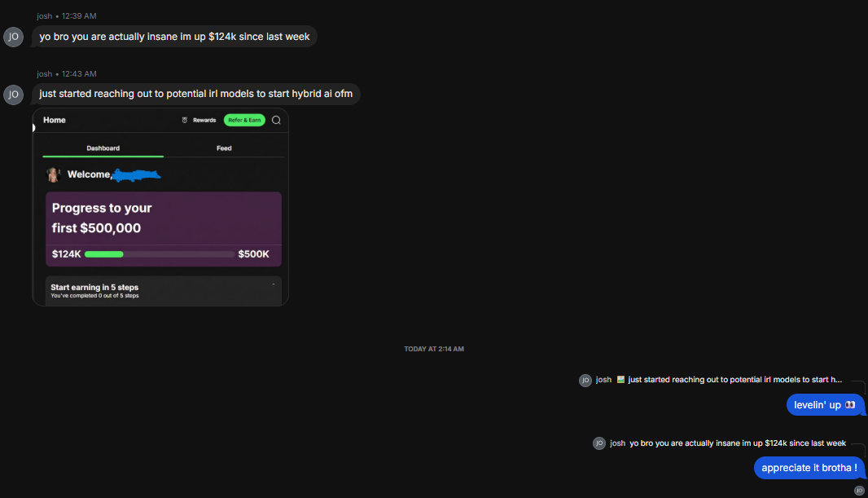Switch to the Feed tab
This screenshot has width=868, height=498.
coord(224,148)
